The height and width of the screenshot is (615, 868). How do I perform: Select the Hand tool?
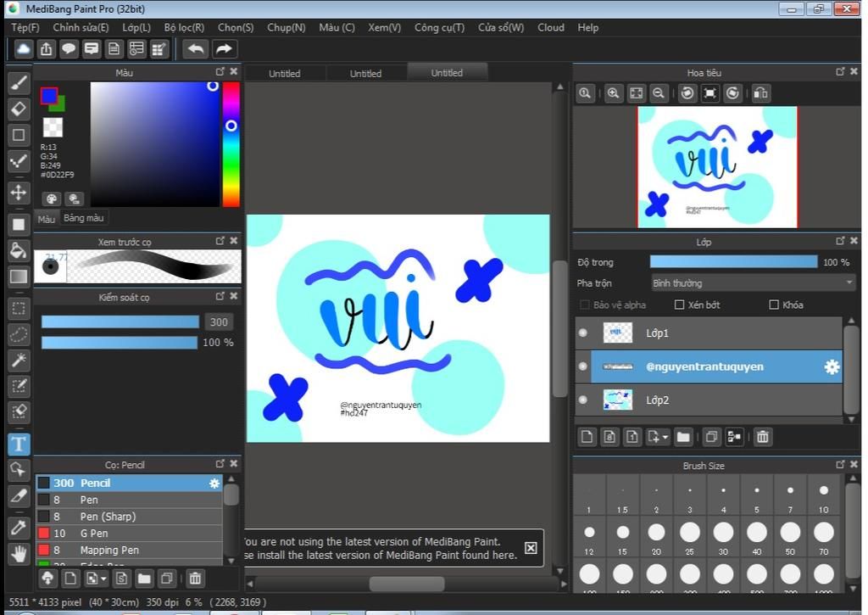click(19, 553)
